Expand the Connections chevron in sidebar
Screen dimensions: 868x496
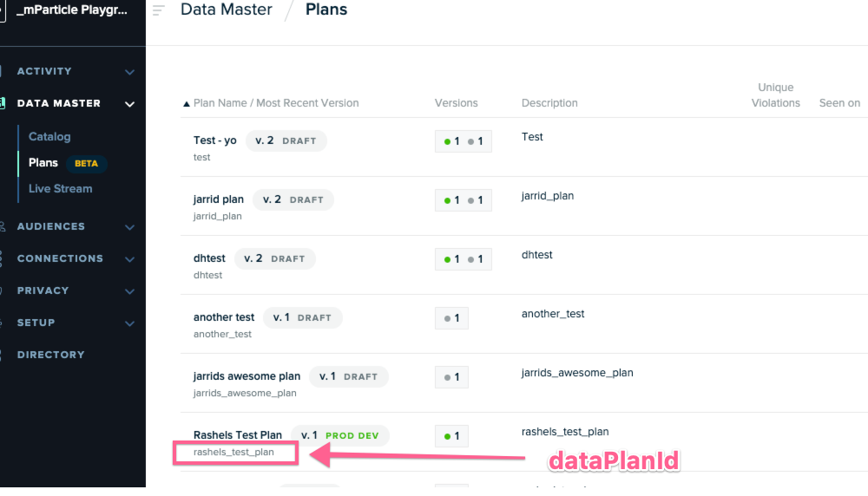[129, 259]
